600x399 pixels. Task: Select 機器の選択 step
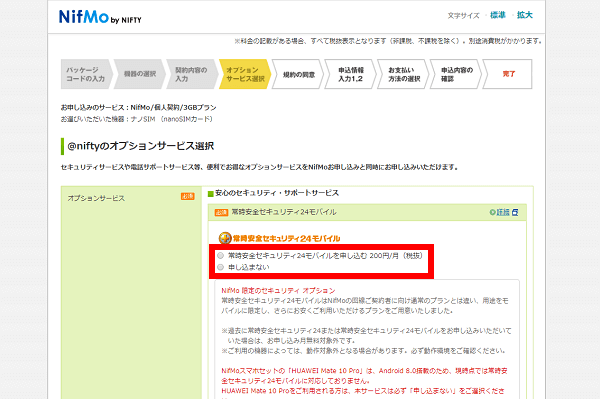(x=139, y=74)
